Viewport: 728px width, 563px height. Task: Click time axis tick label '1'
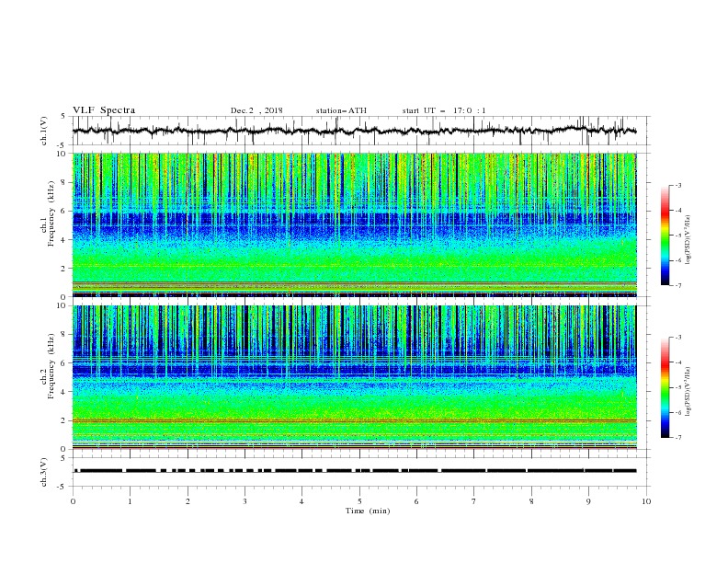(x=130, y=501)
